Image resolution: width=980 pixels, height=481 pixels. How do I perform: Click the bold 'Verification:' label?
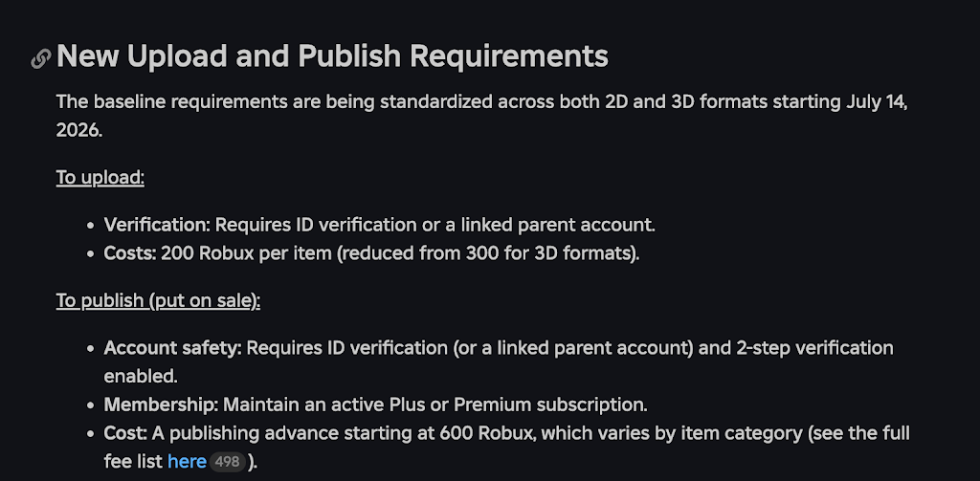[158, 225]
